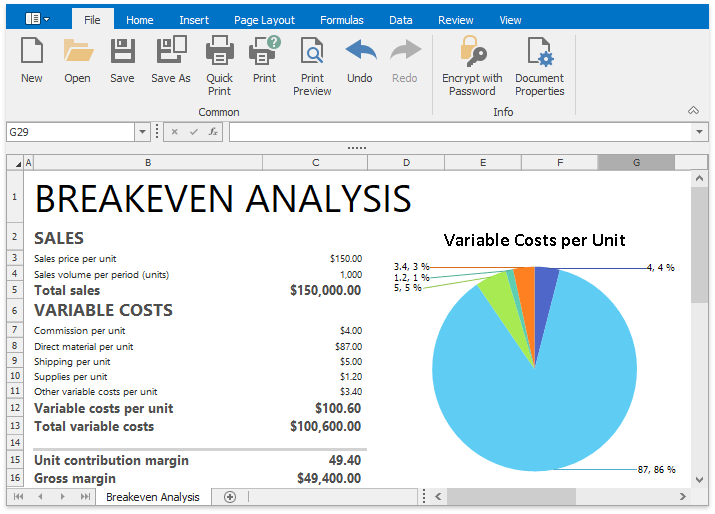Open the Formulas ribbon tab

342,20
